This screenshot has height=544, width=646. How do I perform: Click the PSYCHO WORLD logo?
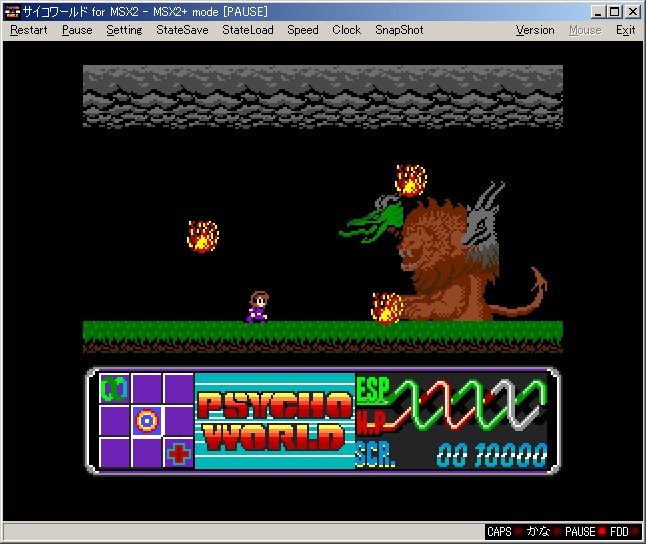275,421
